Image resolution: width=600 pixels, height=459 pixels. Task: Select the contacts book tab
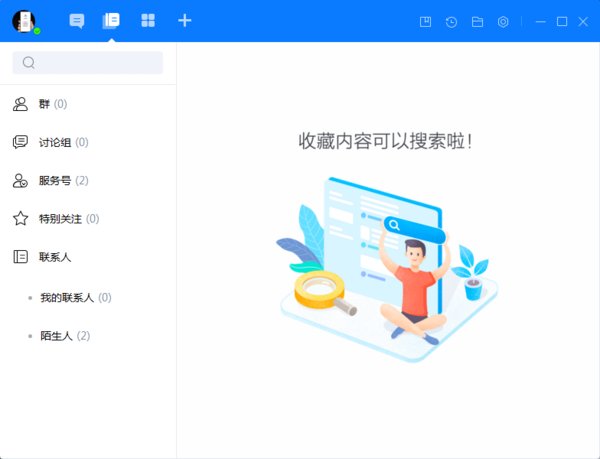click(x=111, y=21)
